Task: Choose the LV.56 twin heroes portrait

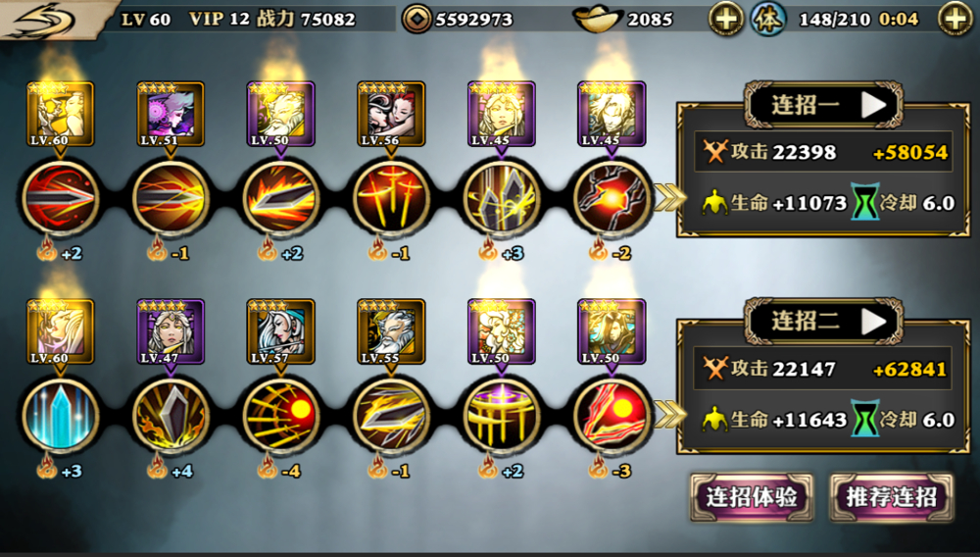Action: (391, 114)
